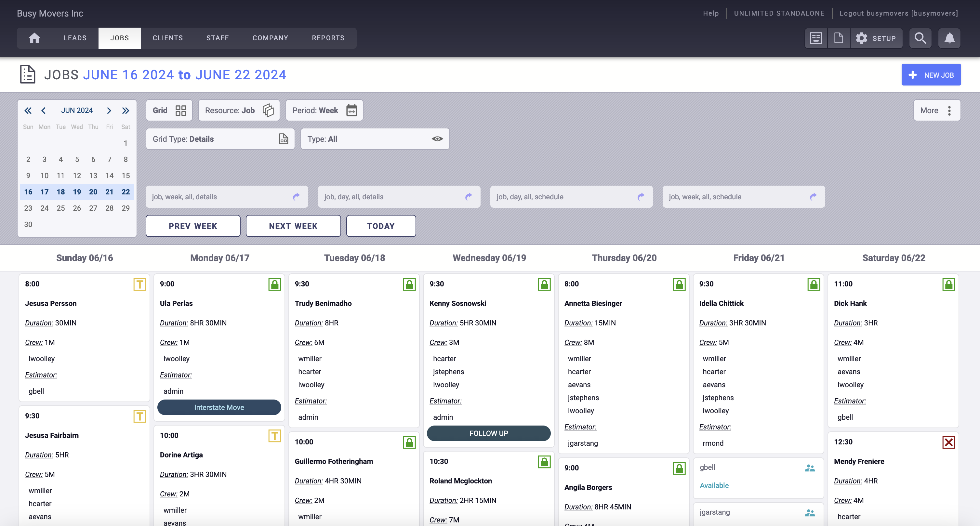Viewport: 980px width, 526px height.
Task: Toggle the yellow T marker on Jesusa Persson's job
Action: [140, 284]
